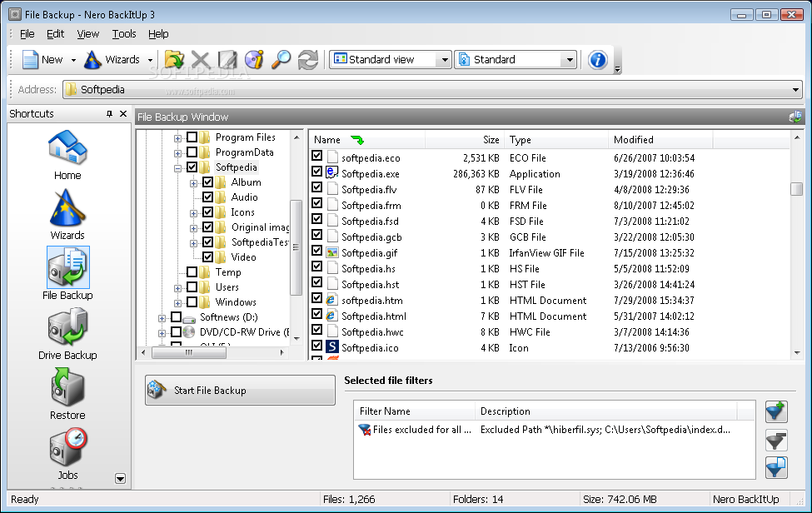Click toolbar options overflow arrow
This screenshot has width=812, height=513.
pyautogui.click(x=617, y=69)
